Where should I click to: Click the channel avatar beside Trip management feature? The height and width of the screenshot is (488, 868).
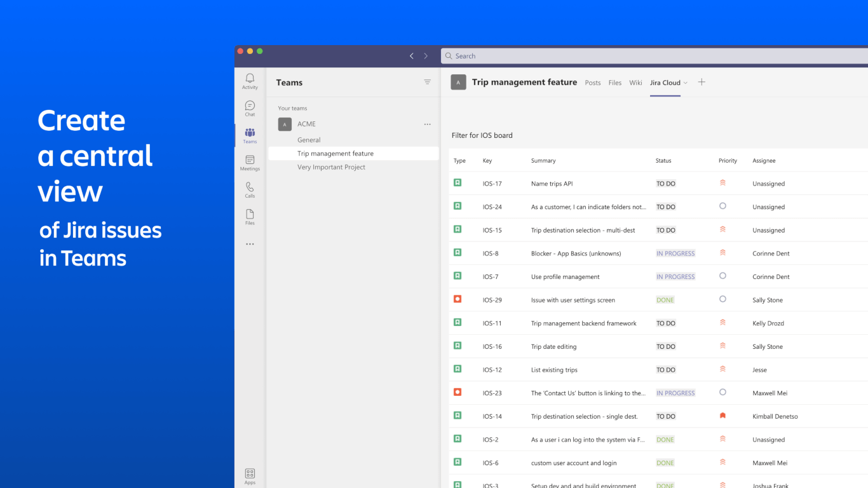(458, 82)
